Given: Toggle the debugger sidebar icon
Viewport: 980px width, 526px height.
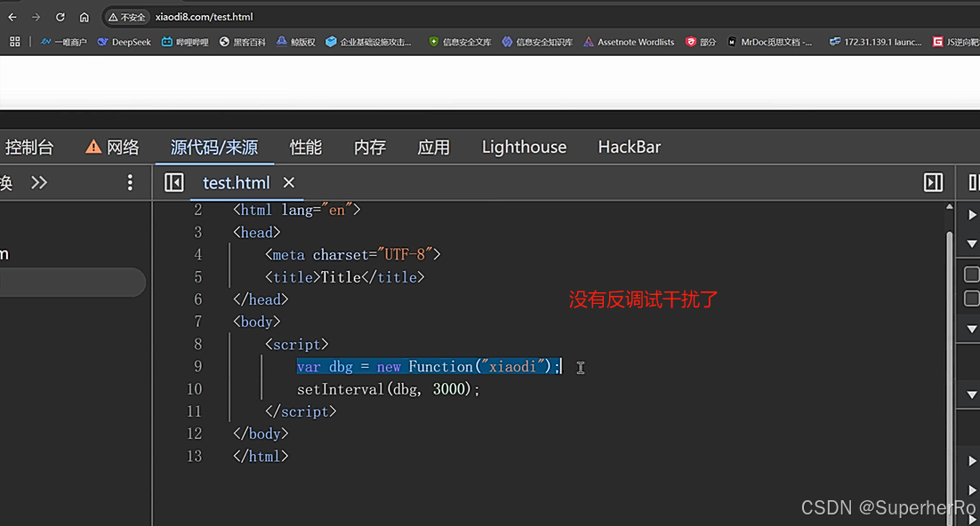Looking at the screenshot, I should click(933, 182).
